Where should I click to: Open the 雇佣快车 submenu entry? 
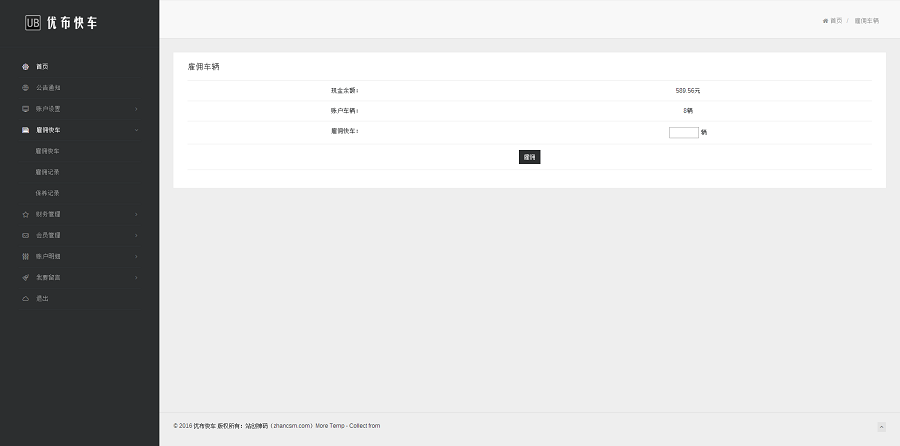[x=47, y=152]
